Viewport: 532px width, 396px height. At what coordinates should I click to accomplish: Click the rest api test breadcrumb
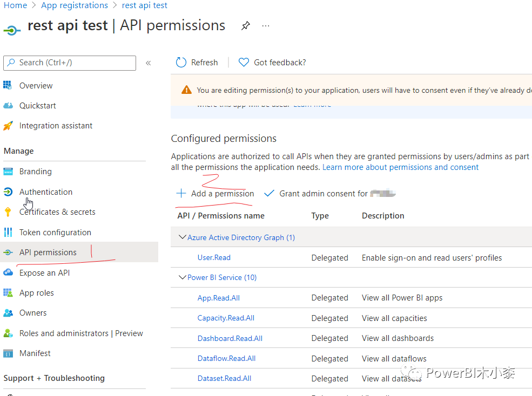tap(145, 5)
